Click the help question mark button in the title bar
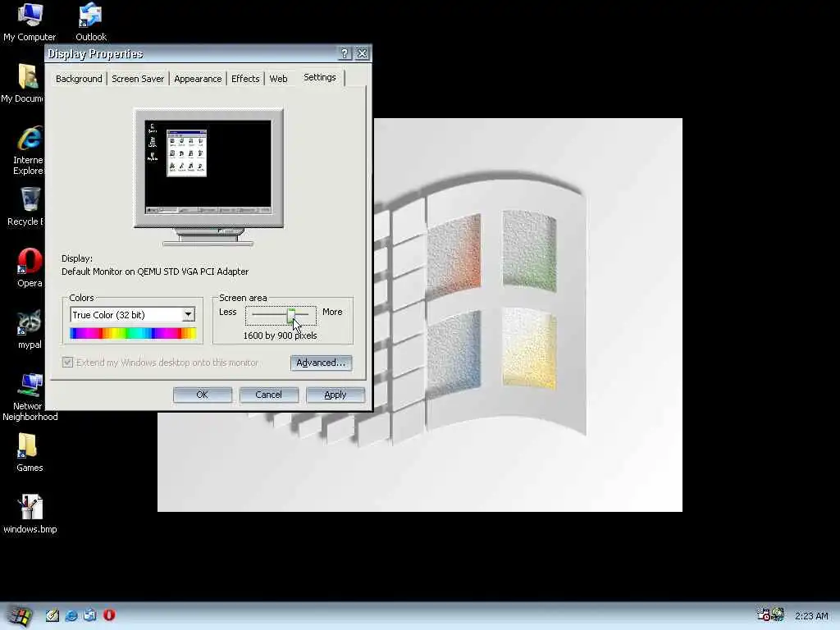This screenshot has width=840, height=630. coord(345,53)
